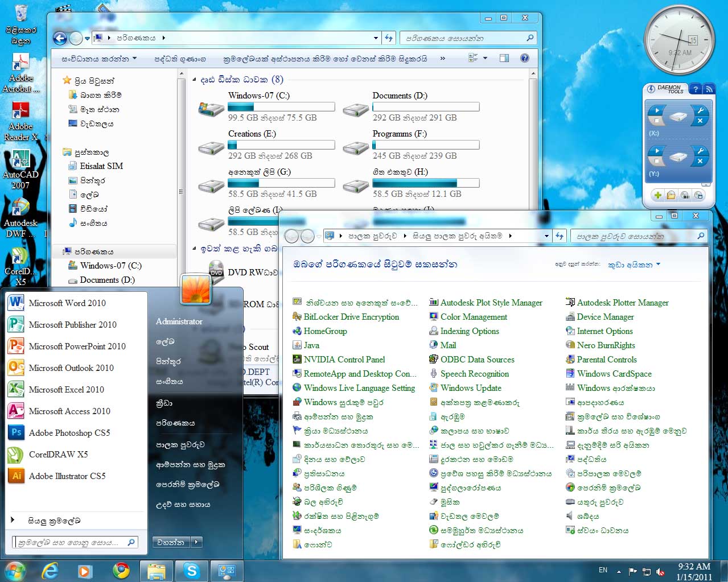Click uninstall or change program toolbar button
The height and width of the screenshot is (582, 728).
point(325,58)
